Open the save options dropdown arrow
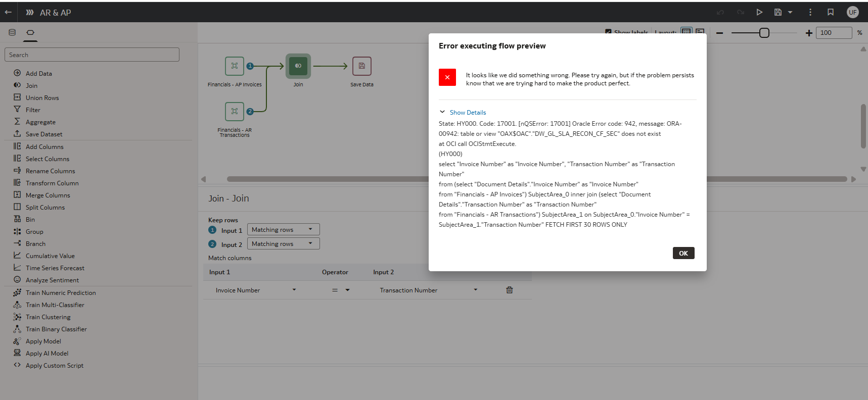868x400 pixels. pos(790,12)
